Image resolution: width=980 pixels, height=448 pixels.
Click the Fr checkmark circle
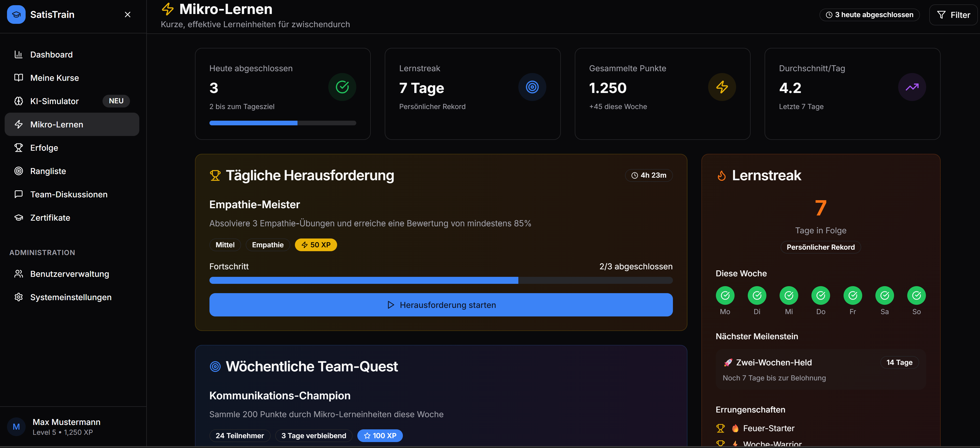[x=853, y=295]
